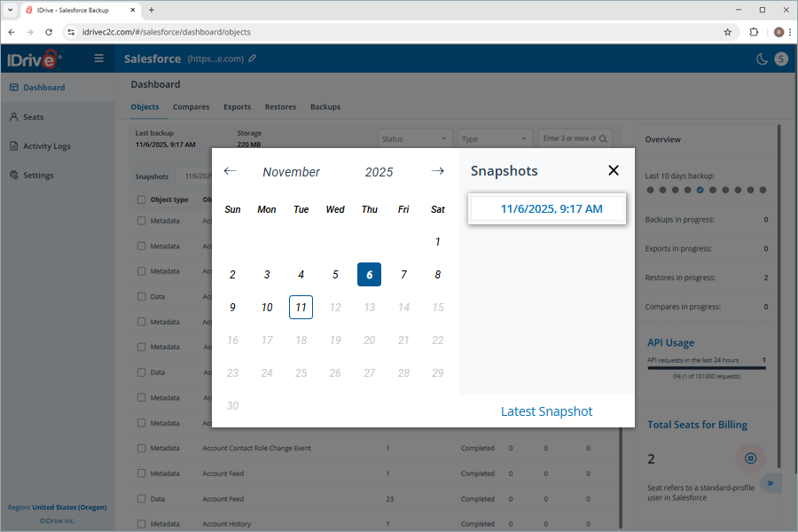Toggle dark mode moon icon
Image resolution: width=798 pixels, height=532 pixels.
(762, 59)
